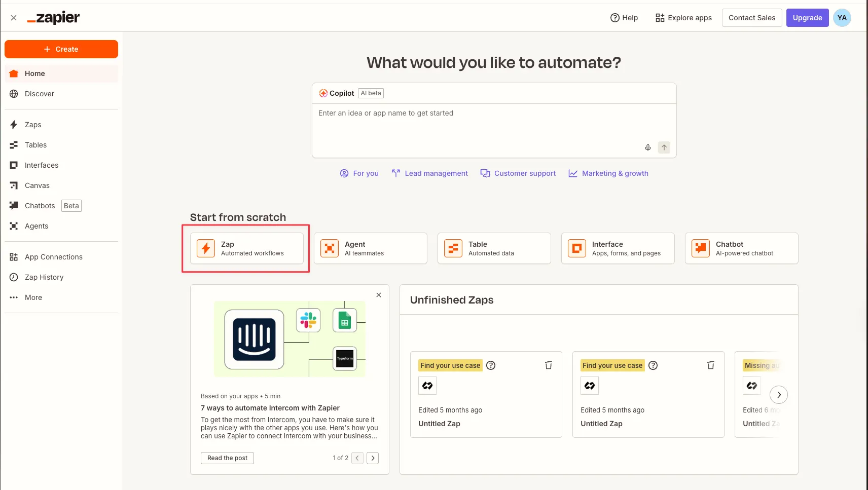Open Discover in the sidebar
The image size is (868, 490).
pyautogui.click(x=61, y=94)
